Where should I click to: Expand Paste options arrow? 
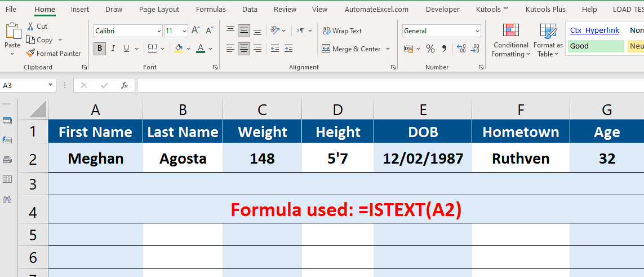(x=13, y=54)
